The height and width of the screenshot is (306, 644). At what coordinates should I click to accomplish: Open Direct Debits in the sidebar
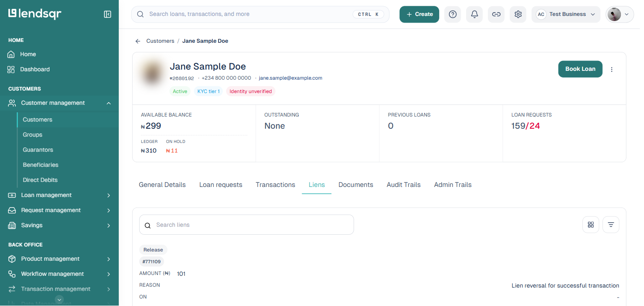pyautogui.click(x=40, y=180)
